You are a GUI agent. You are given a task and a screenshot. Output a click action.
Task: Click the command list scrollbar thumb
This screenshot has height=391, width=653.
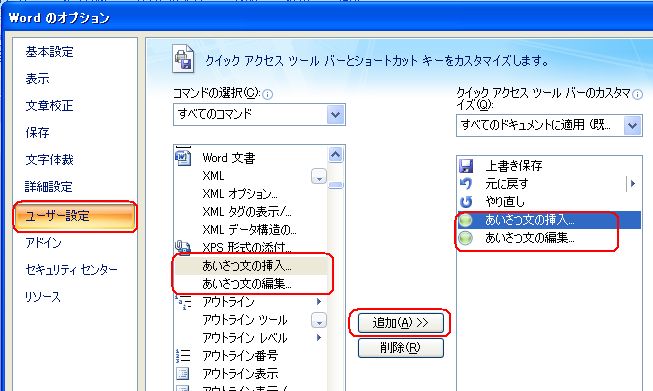[x=336, y=185]
